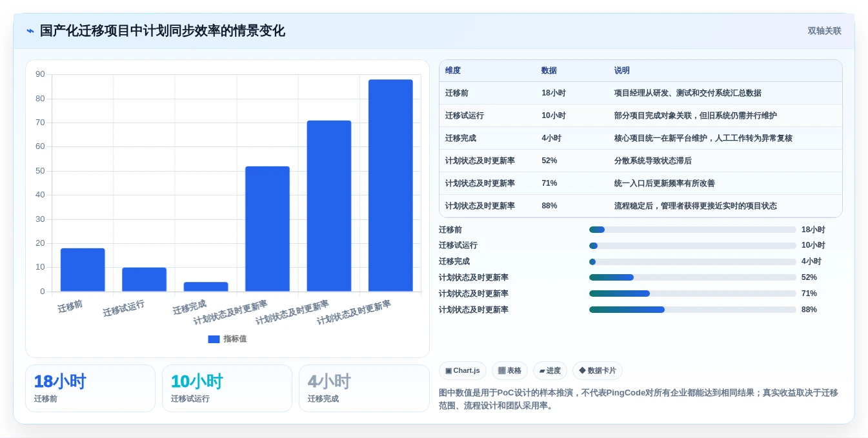Click the 迁移前 table row label
The height and width of the screenshot is (438, 868).
[457, 93]
